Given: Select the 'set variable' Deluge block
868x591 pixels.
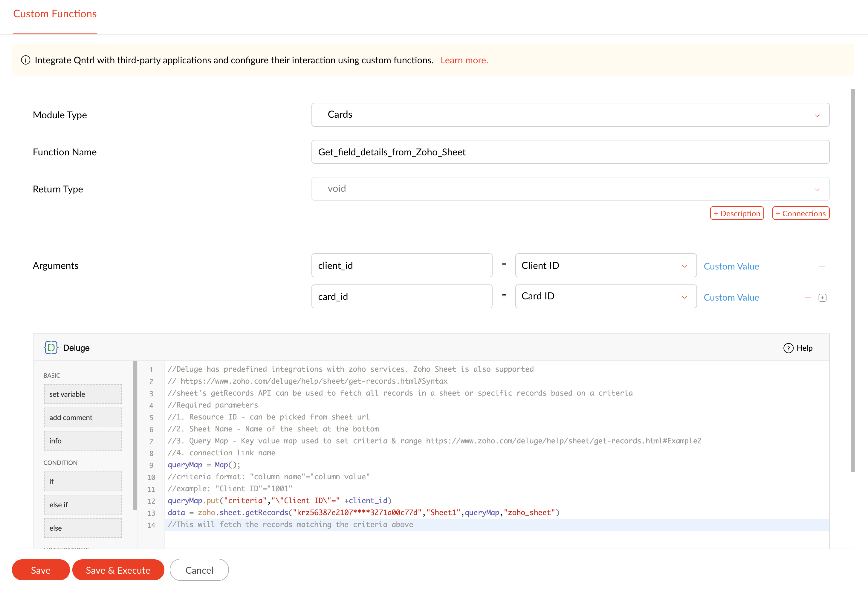Looking at the screenshot, I should [83, 394].
